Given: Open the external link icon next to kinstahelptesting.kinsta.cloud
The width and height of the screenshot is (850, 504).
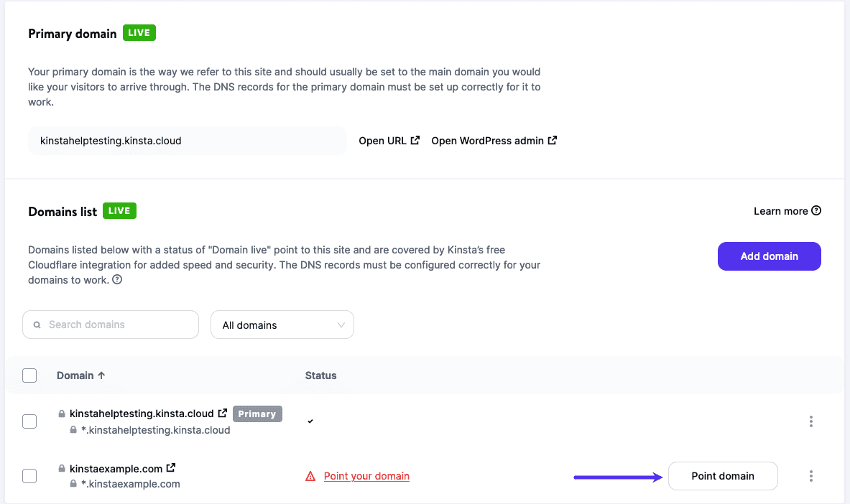Looking at the screenshot, I should 222,413.
